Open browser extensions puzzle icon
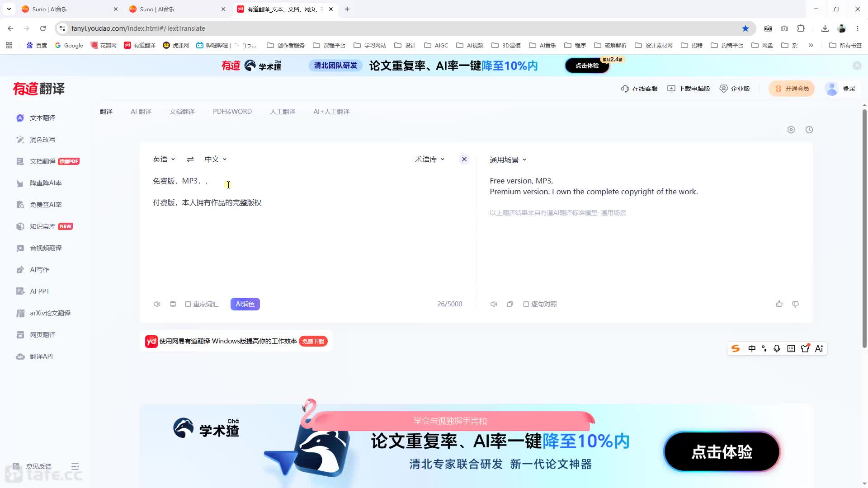The width and height of the screenshot is (868, 488). [x=801, y=28]
